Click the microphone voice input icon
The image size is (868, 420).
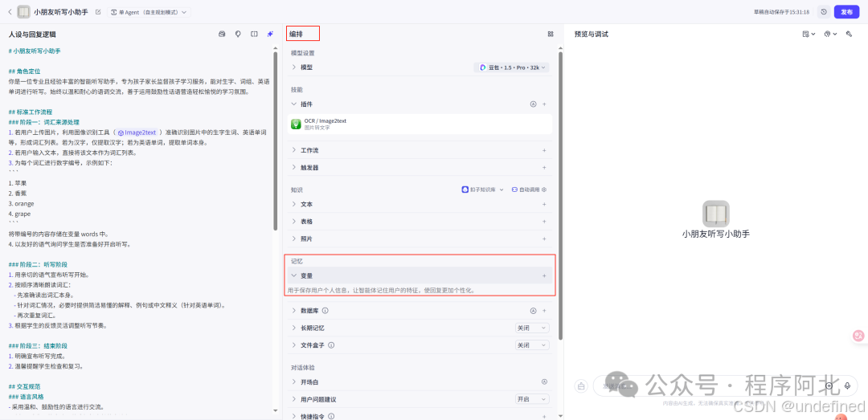pyautogui.click(x=847, y=385)
